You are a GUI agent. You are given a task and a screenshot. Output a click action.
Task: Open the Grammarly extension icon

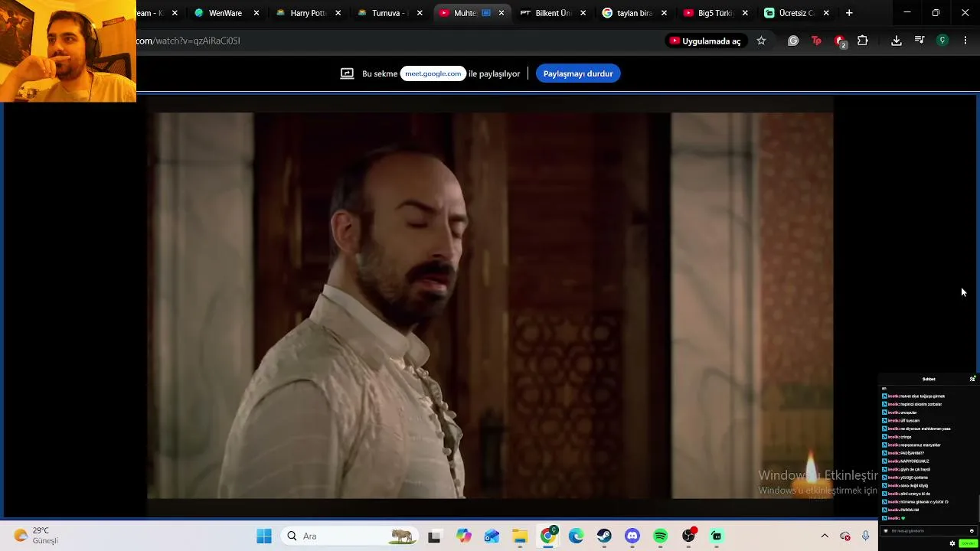tap(793, 41)
